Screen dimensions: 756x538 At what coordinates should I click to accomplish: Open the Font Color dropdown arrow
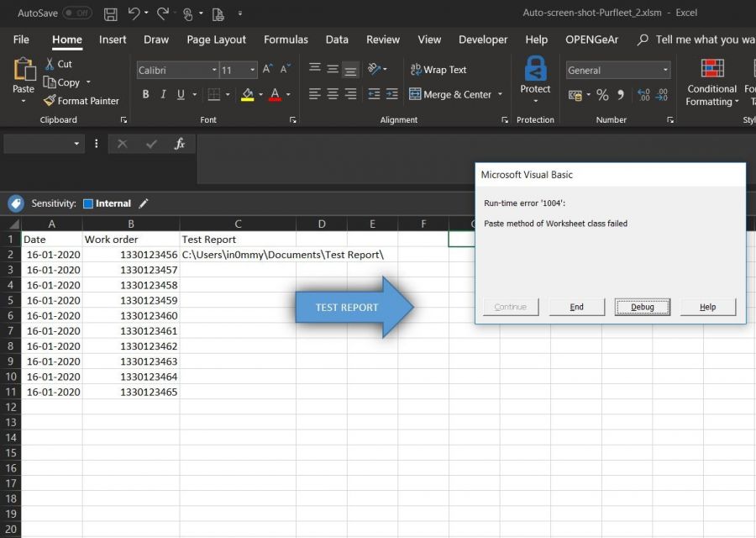point(288,94)
